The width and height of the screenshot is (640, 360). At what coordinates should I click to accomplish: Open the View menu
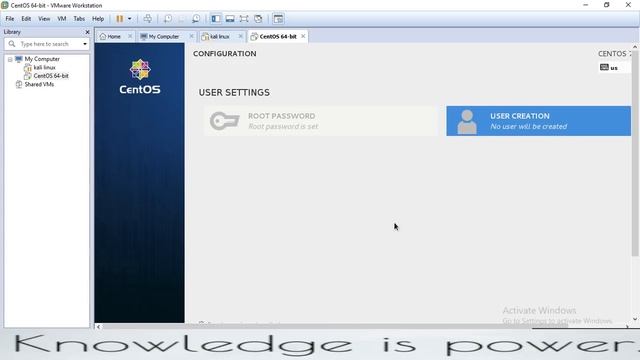(x=44, y=19)
